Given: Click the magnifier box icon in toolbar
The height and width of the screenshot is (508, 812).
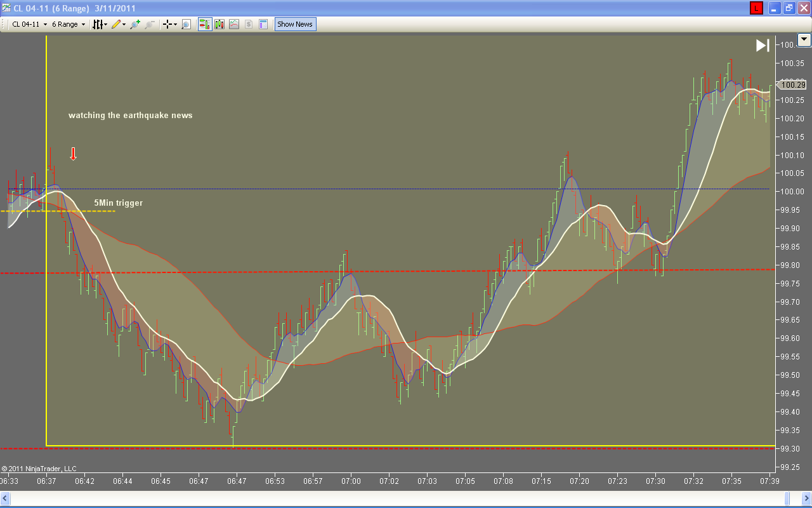Looking at the screenshot, I should click(x=187, y=24).
